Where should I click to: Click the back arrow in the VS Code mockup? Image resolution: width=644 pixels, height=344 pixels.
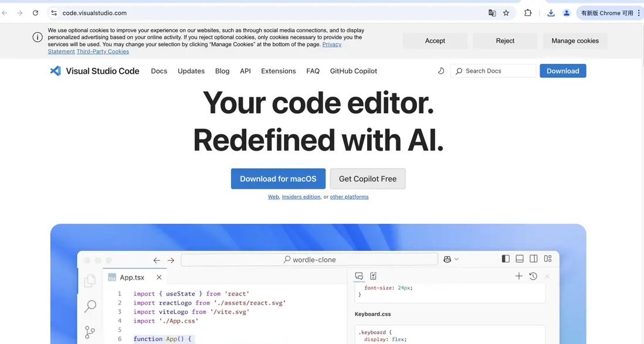tap(157, 260)
